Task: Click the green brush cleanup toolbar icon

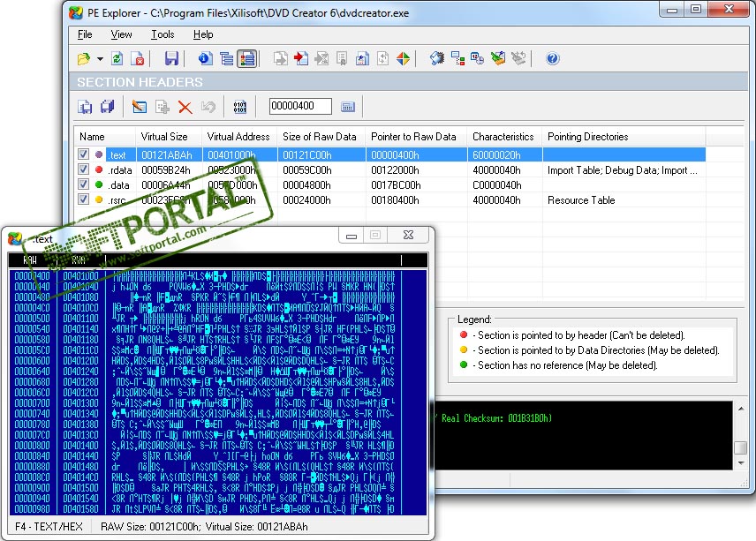Action: click(x=498, y=59)
